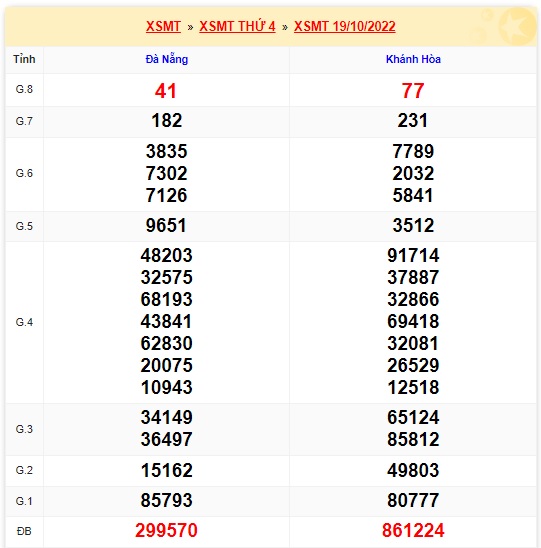541x548 pixels.
Task: Select the Tỉnh column header
Action: coord(24,59)
